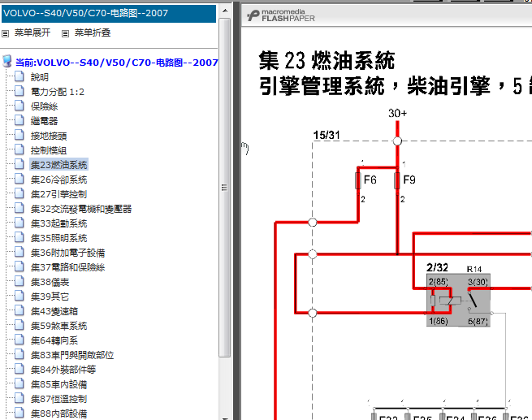This screenshot has width=532, height=420.
Task: Open 集84外裝部件等 diagram
Action: coord(63,370)
